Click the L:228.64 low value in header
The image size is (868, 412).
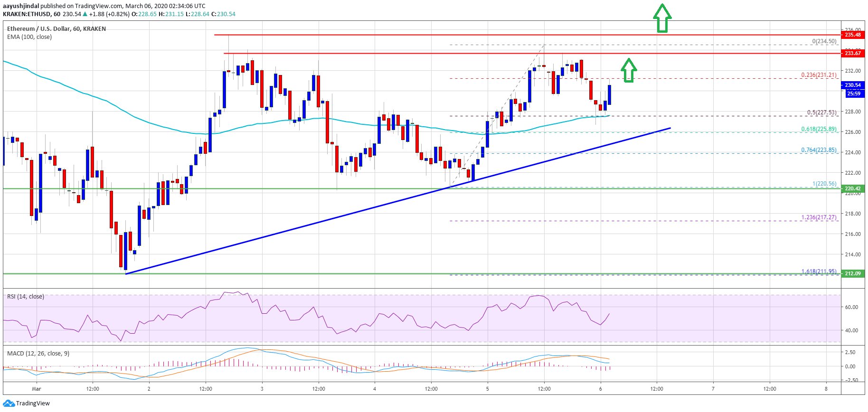197,14
